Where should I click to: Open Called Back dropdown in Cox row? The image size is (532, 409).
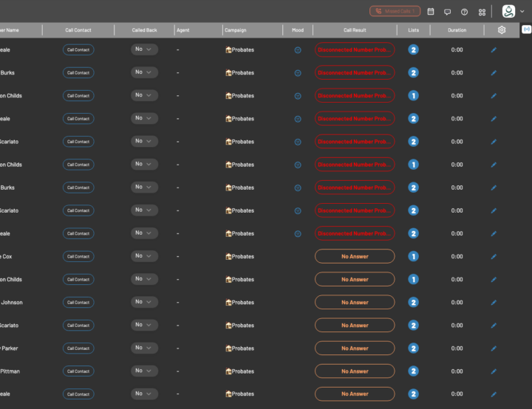click(144, 256)
